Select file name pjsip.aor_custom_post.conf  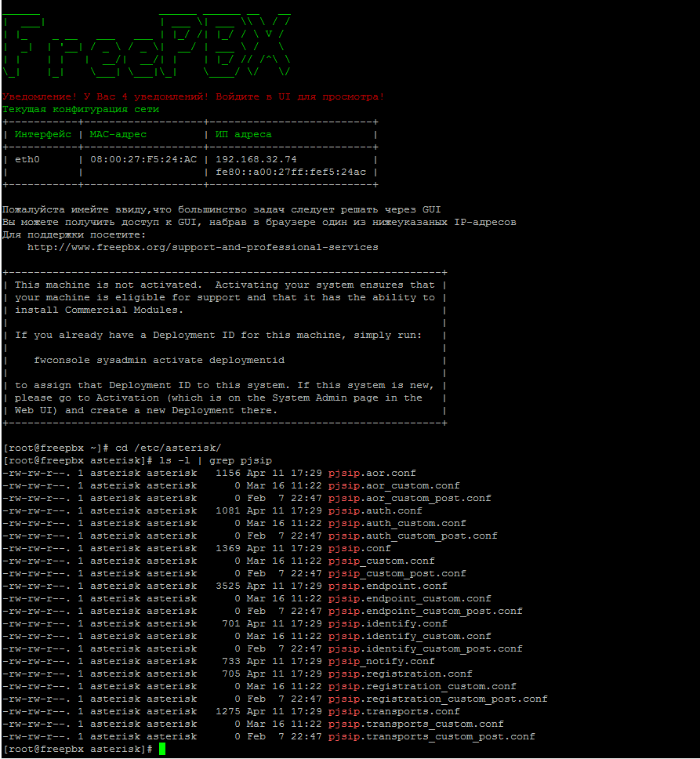(x=410, y=499)
